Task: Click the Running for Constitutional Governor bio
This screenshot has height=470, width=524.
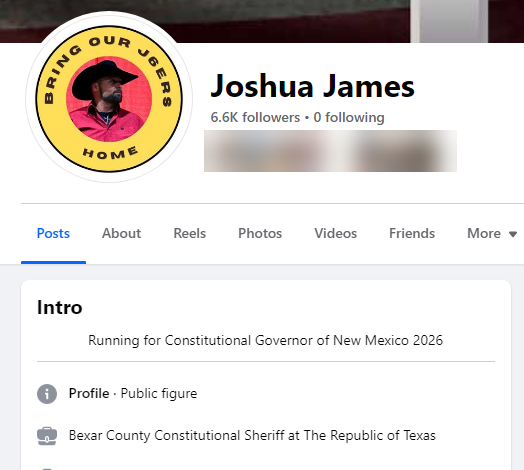Action: [x=265, y=340]
